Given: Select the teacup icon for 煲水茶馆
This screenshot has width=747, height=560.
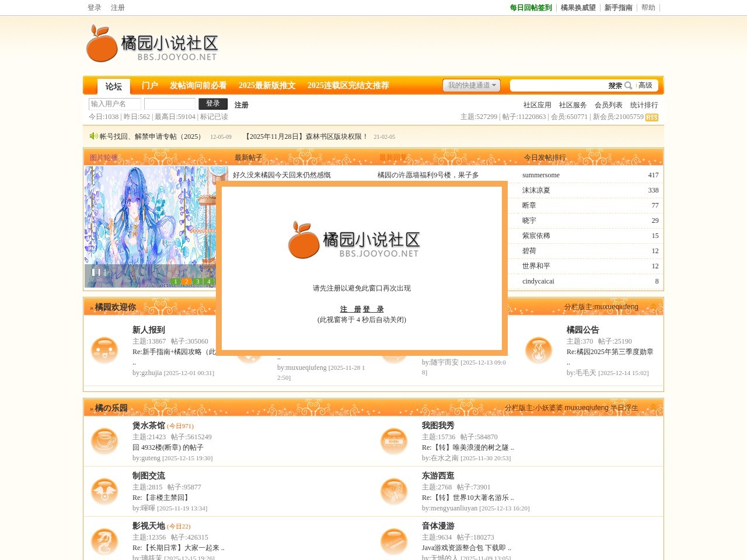Looking at the screenshot, I should coord(104,442).
